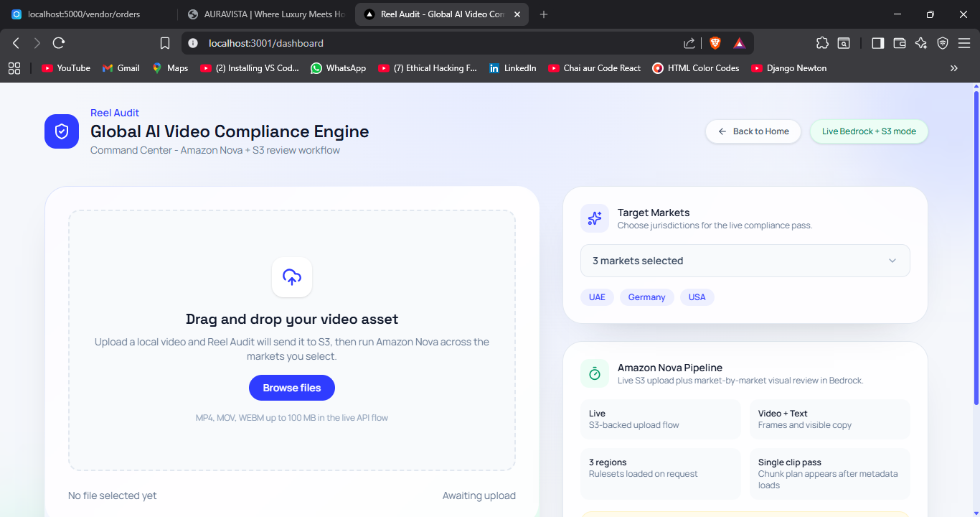Viewport: 980px width, 517px height.
Task: Click the Brave VPN shield icon
Action: click(943, 43)
